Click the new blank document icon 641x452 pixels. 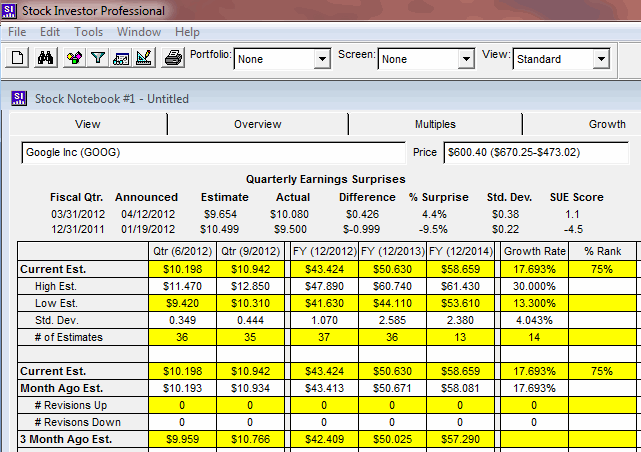[19, 59]
